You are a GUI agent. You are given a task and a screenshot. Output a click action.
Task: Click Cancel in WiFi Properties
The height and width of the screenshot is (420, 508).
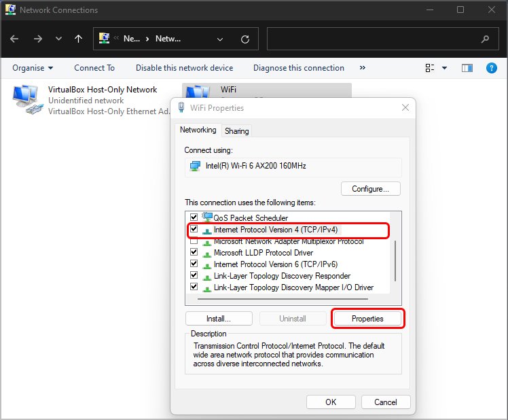(x=386, y=402)
